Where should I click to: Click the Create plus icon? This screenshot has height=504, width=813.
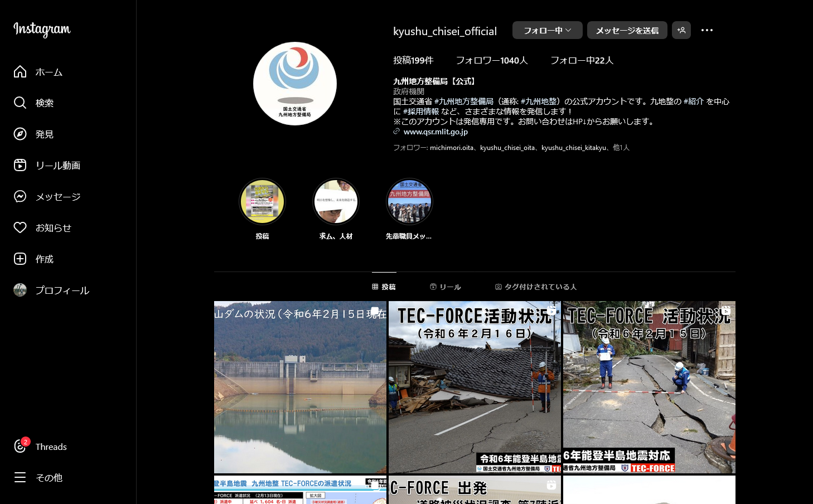20,259
